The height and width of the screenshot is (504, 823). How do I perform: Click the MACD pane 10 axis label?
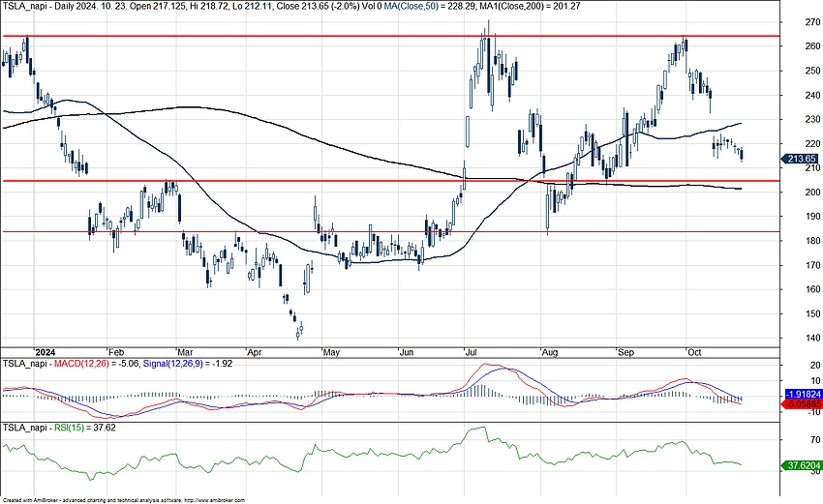point(815,381)
